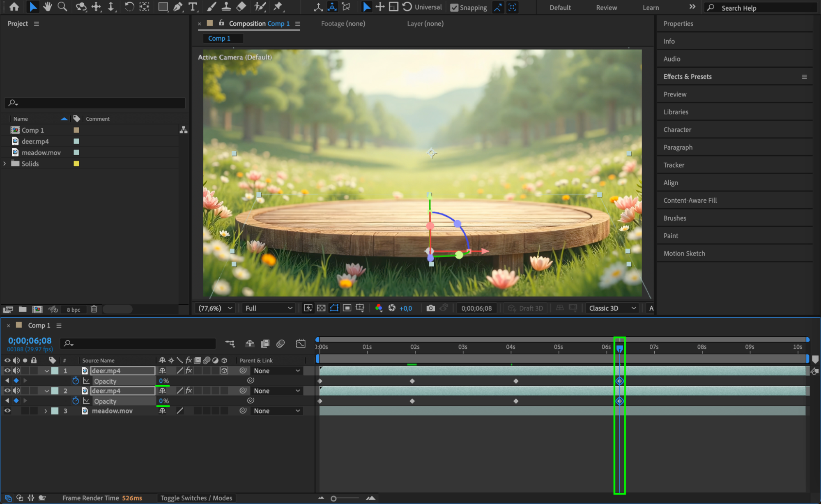821x504 pixels.
Task: Hide the meadow.mov layer
Action: click(7, 411)
